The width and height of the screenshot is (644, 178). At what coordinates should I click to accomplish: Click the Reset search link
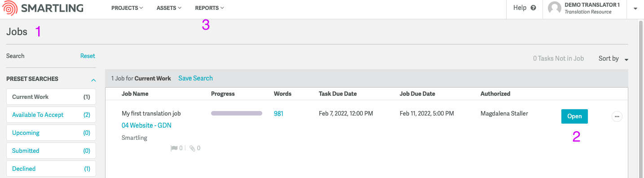coord(88,56)
